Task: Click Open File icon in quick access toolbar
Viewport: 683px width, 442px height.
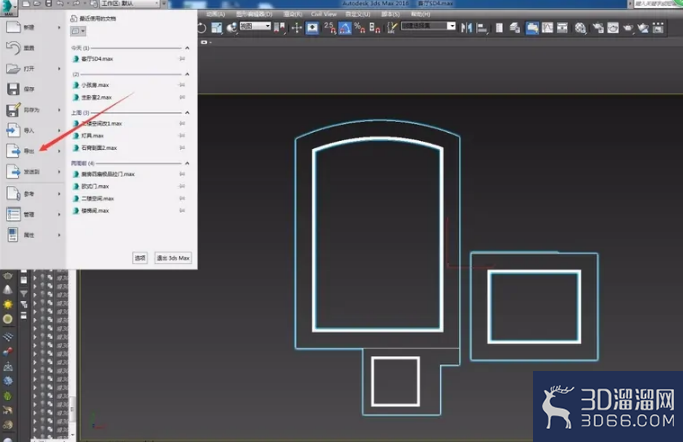Action: point(37,4)
